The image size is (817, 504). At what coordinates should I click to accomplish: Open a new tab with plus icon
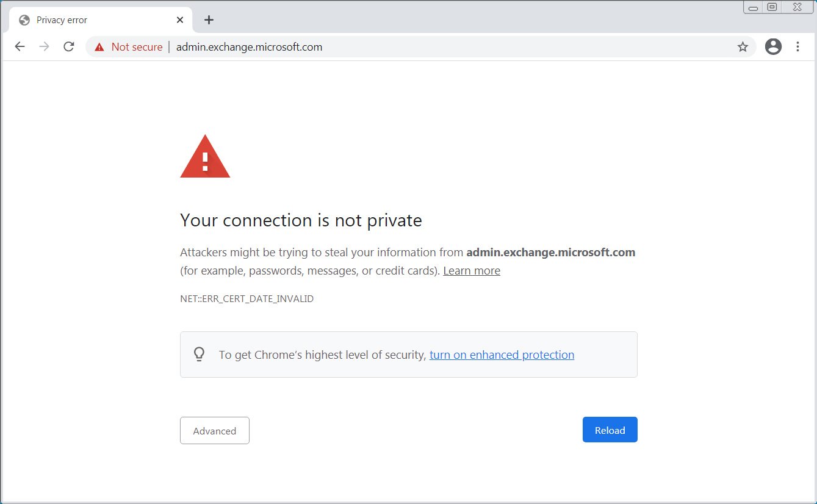209,20
